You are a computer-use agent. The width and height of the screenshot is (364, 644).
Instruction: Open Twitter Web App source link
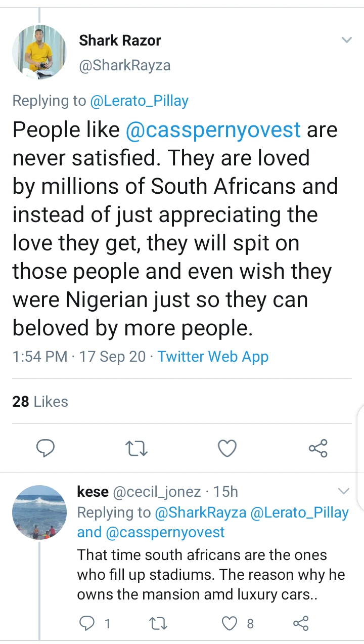pyautogui.click(x=213, y=357)
